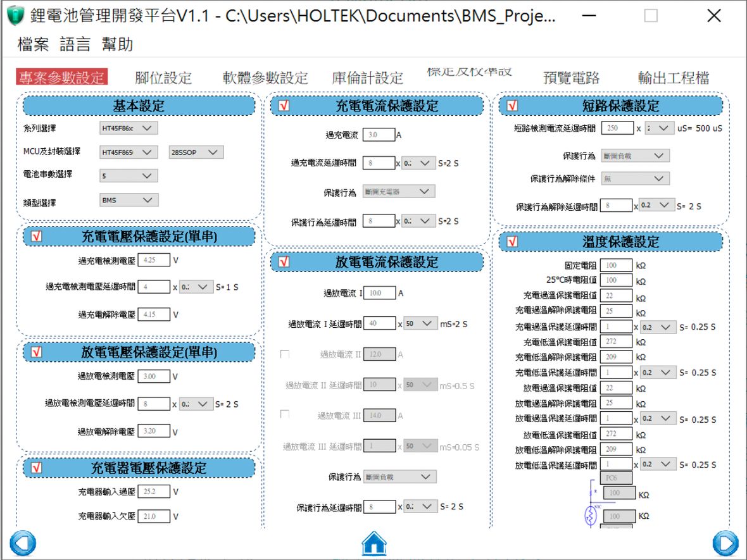Click the 充電器輸入欠壓 input field
Screen dimensions: 747x560
coord(154,516)
